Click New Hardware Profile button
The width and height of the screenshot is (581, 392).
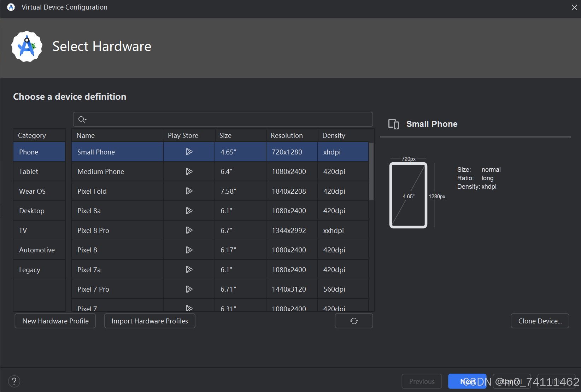pyautogui.click(x=55, y=321)
